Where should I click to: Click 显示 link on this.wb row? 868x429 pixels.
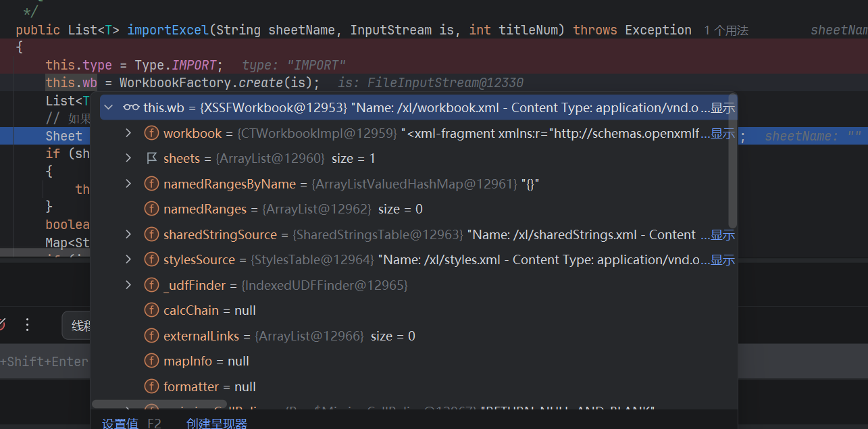click(x=723, y=108)
